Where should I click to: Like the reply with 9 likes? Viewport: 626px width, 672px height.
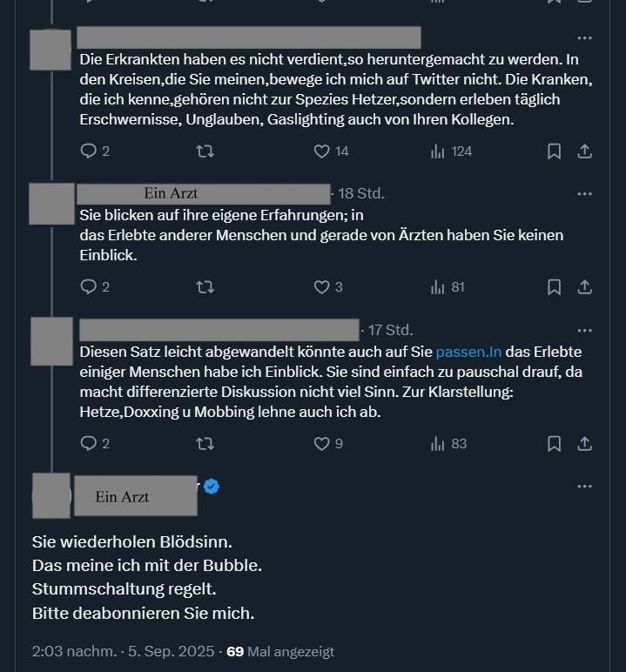pyautogui.click(x=322, y=443)
